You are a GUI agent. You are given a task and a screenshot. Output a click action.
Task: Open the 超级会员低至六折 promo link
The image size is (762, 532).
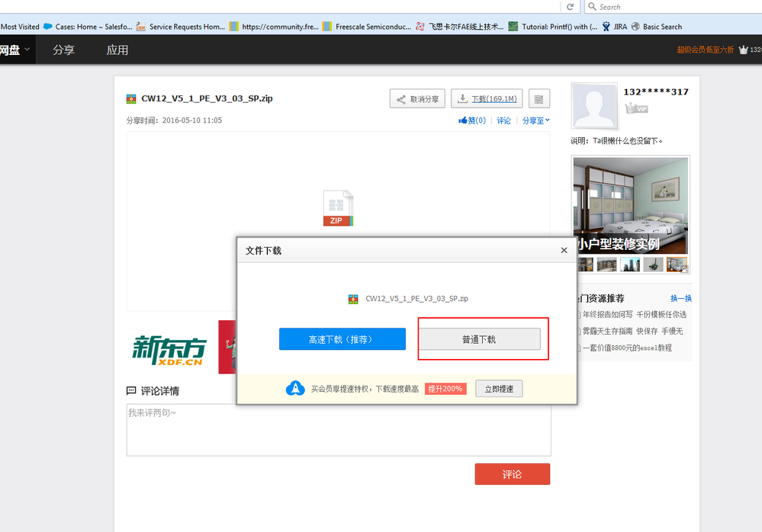(705, 50)
